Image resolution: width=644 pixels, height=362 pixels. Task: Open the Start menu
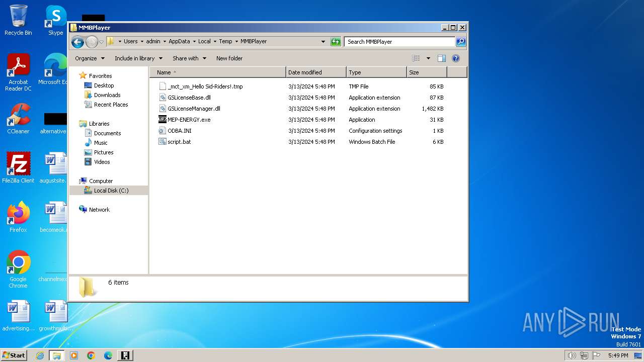[14, 355]
